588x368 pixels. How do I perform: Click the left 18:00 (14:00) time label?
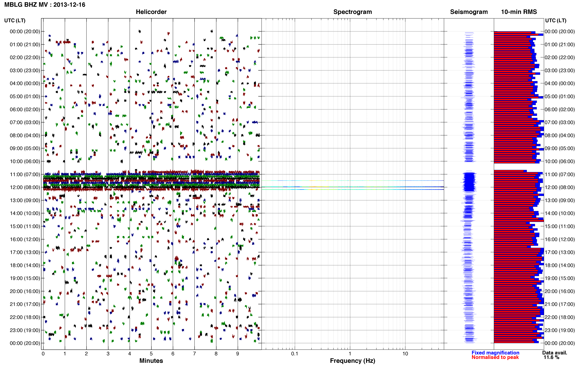[x=25, y=265]
